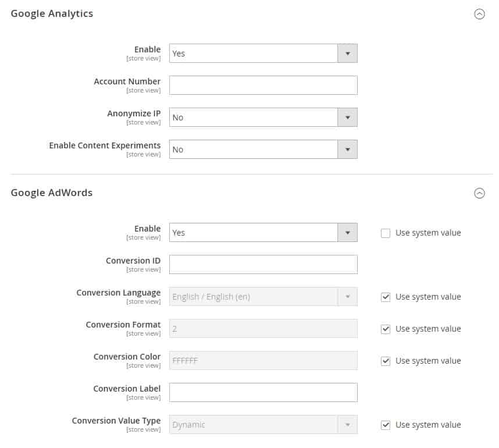This screenshot has width=499, height=448.
Task: Click the Conversion Value Type label
Action: pos(116,421)
